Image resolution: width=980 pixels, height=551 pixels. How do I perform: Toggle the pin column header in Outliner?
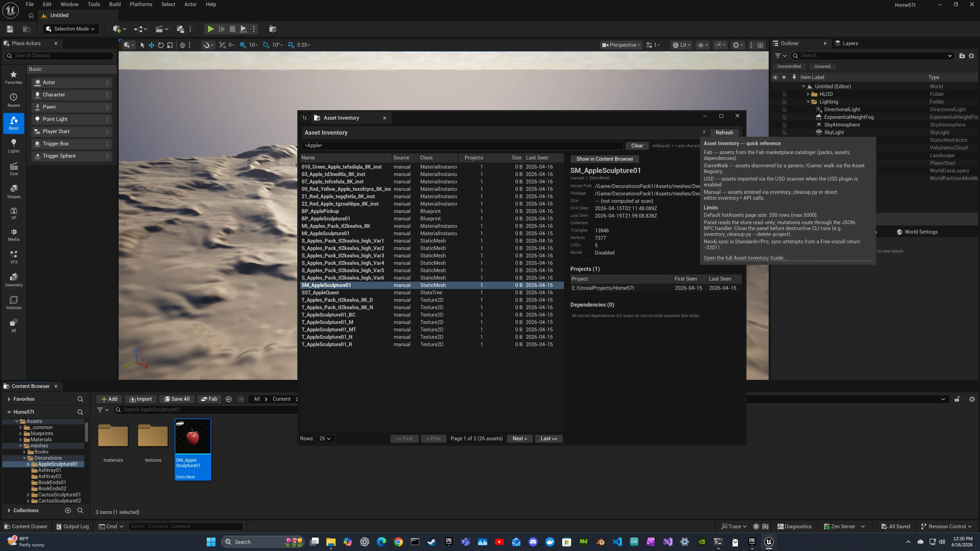[x=794, y=77]
